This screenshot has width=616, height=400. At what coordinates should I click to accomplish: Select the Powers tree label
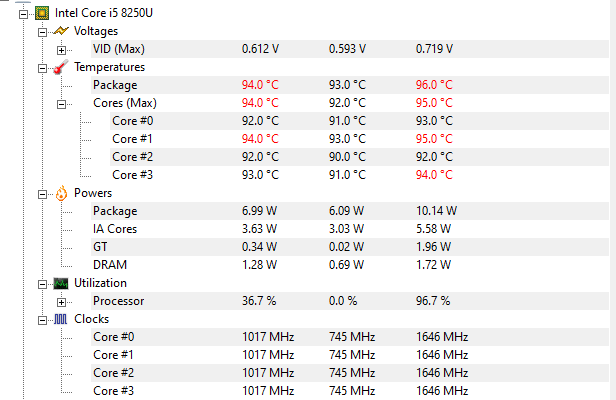[x=93, y=193]
